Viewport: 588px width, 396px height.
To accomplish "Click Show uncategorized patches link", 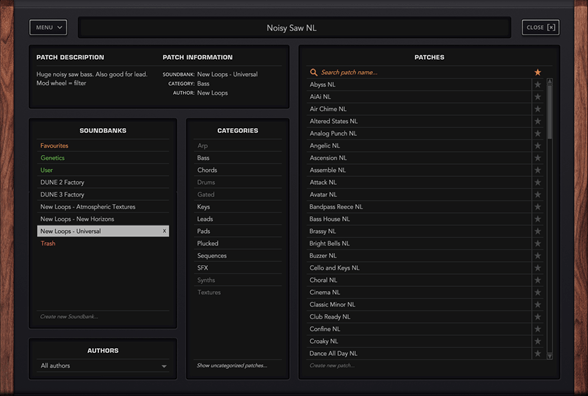I will pyautogui.click(x=232, y=366).
